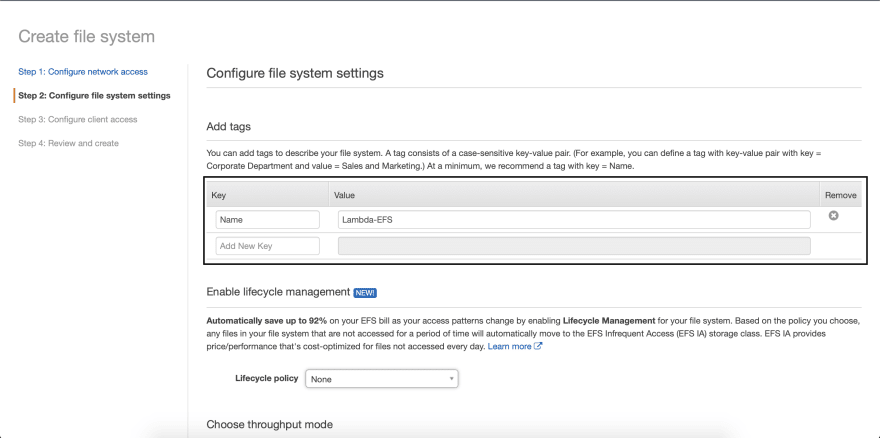Open the Learn more link
Viewport: 880px width, 438px height.
pos(509,346)
